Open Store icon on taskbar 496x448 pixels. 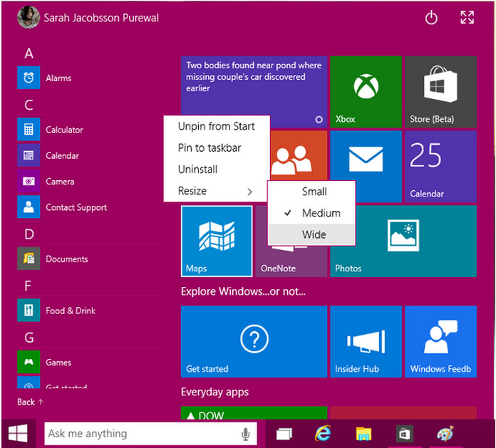point(404,434)
